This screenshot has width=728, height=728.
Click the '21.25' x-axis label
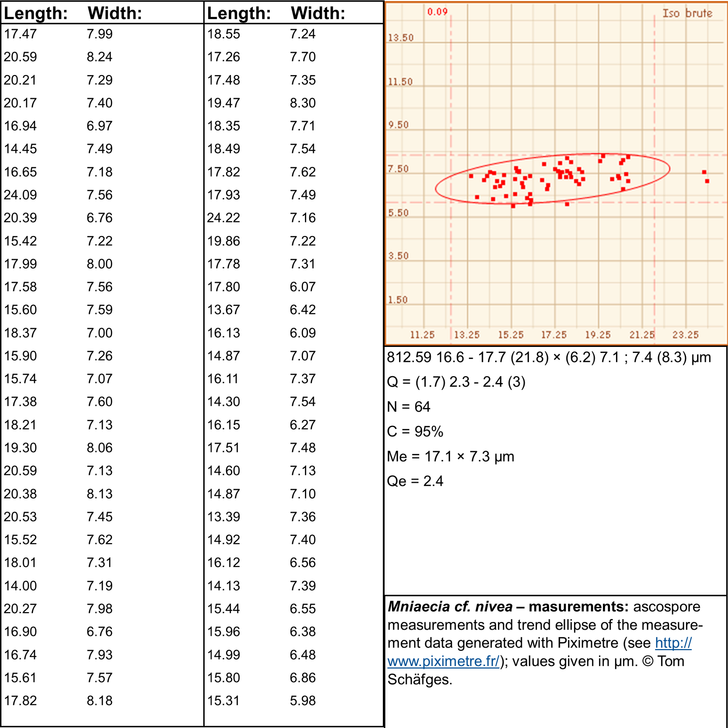coord(642,335)
